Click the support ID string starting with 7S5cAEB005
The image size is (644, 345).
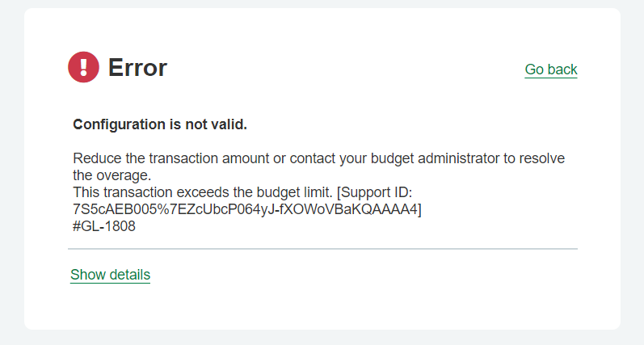tap(245, 209)
